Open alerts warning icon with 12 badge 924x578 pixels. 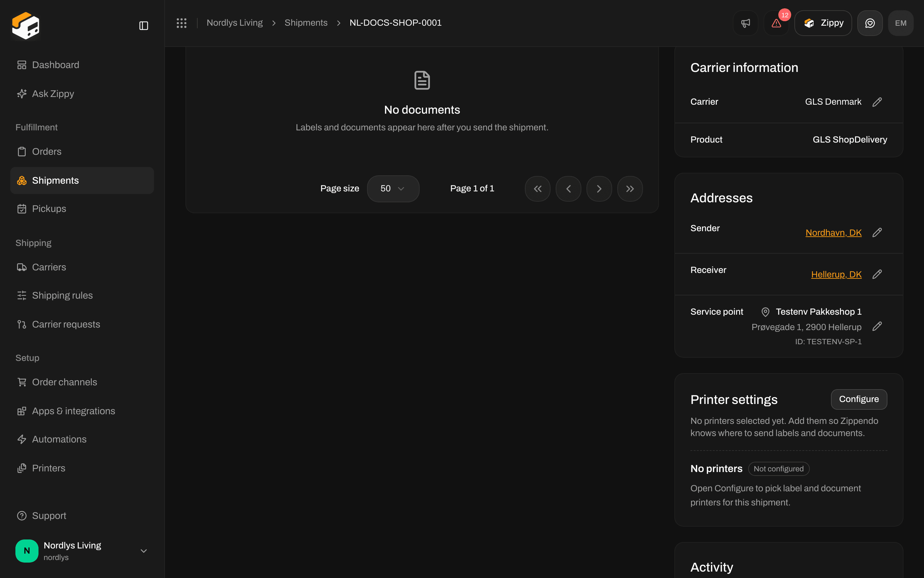776,23
